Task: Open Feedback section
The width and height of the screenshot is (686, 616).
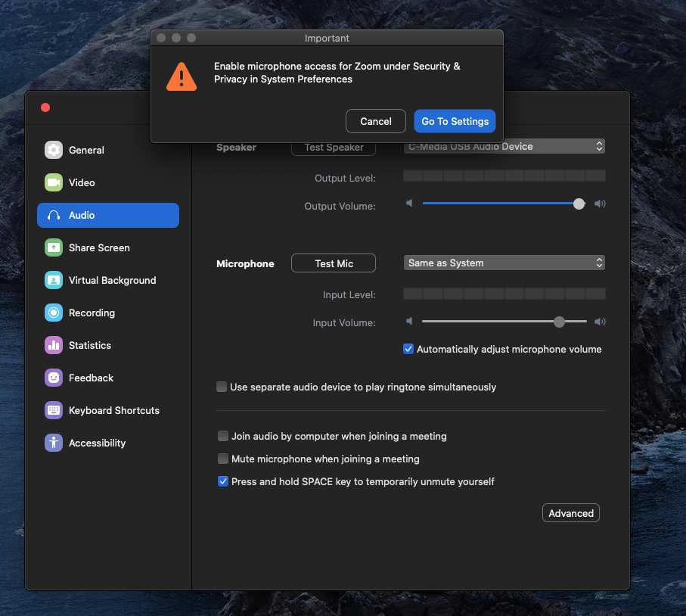Action: [x=108, y=378]
